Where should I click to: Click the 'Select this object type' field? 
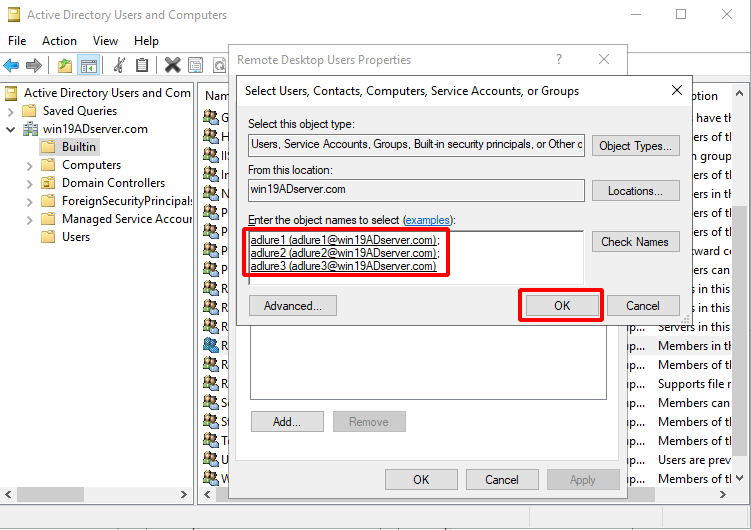click(x=416, y=145)
